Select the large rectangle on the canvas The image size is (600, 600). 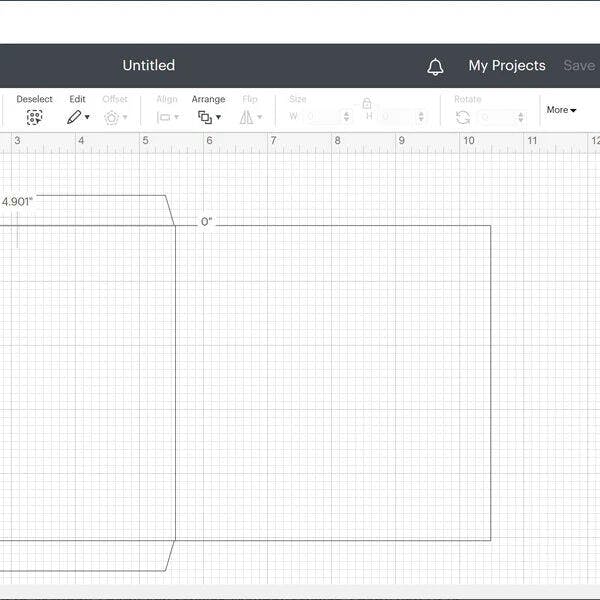point(490,380)
